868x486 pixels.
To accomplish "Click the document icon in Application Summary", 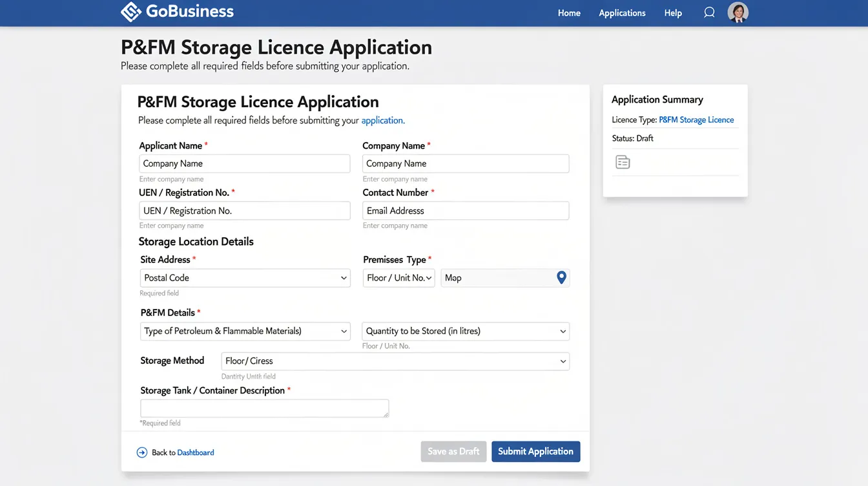I will click(x=623, y=162).
